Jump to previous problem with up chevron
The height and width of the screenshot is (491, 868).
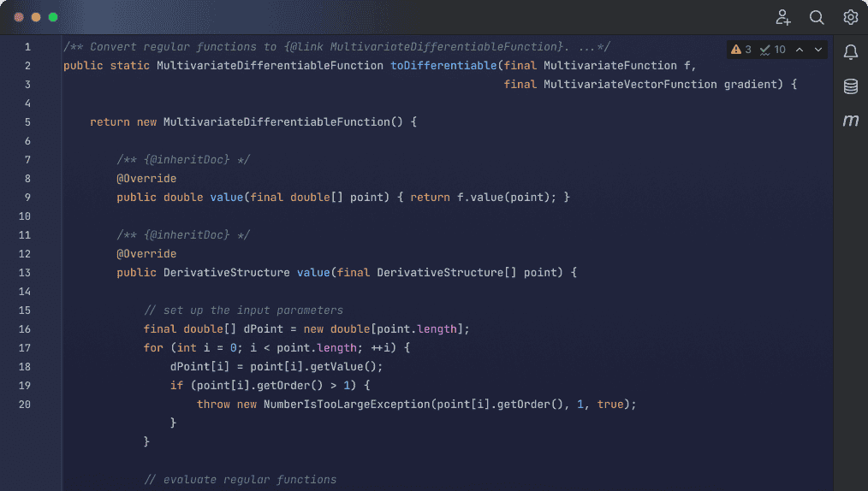point(800,50)
